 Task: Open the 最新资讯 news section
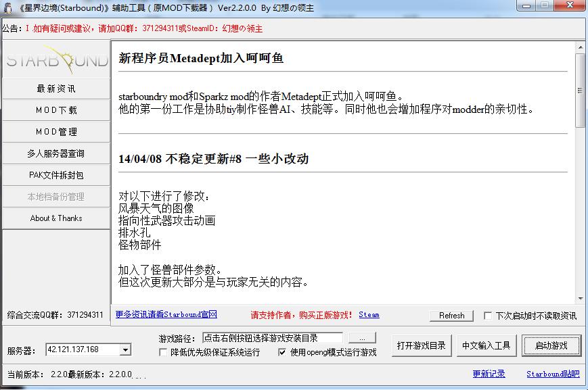click(56, 89)
